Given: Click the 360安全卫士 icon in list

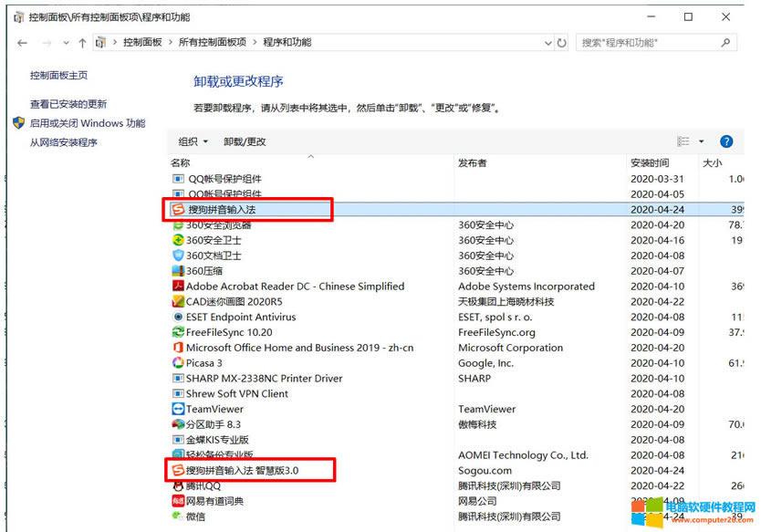Looking at the screenshot, I should pos(179,240).
